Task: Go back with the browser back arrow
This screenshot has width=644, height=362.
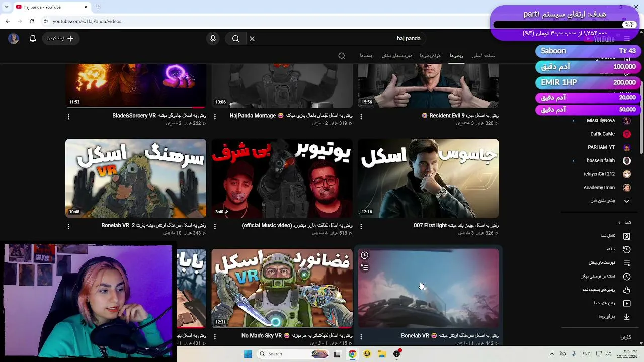Action: [x=8, y=21]
